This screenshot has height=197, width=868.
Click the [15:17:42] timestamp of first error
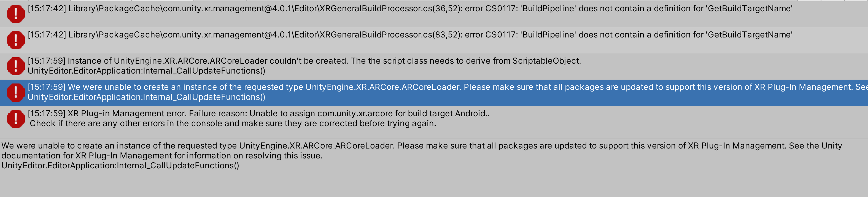47,9
